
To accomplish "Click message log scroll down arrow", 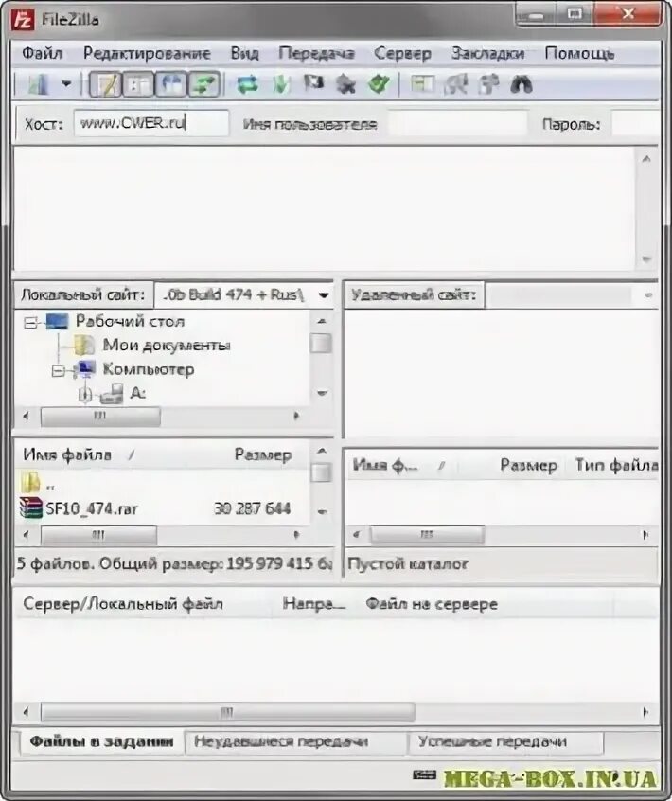I will tap(646, 259).
